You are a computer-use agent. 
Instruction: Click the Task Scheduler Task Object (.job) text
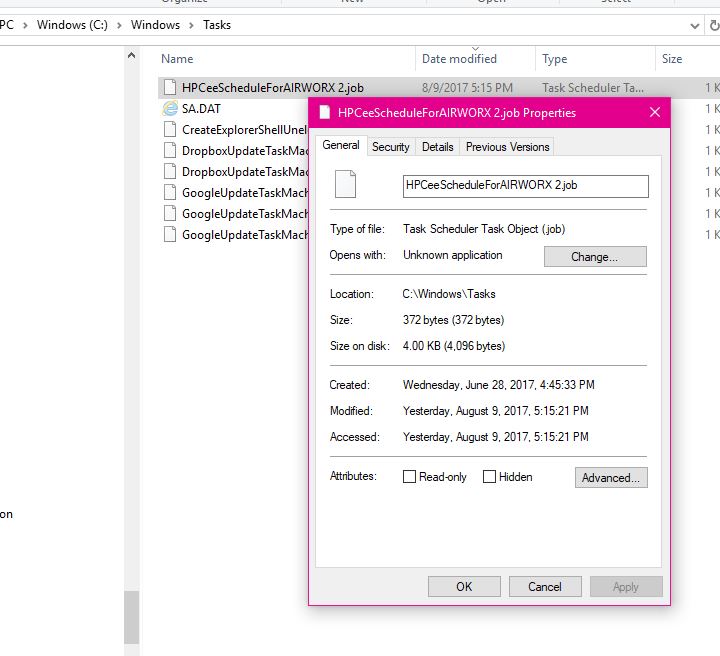484,229
